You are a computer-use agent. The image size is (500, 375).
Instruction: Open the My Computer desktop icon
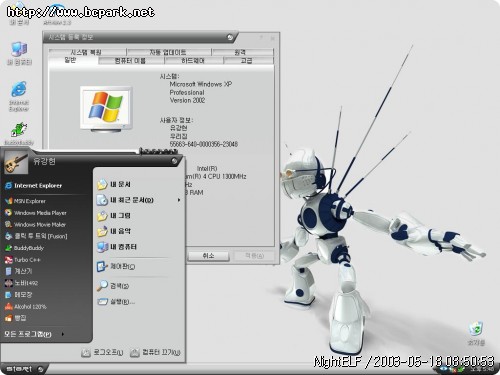coord(19,53)
